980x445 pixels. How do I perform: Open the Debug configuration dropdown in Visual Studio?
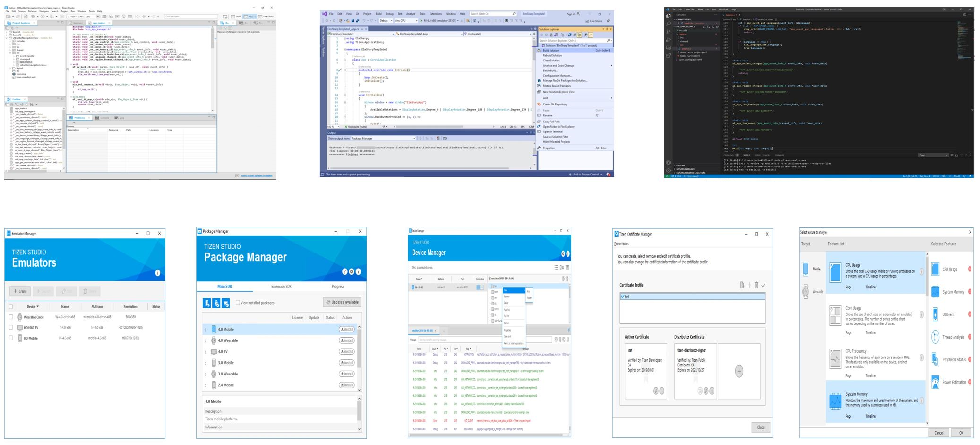pyautogui.click(x=386, y=21)
